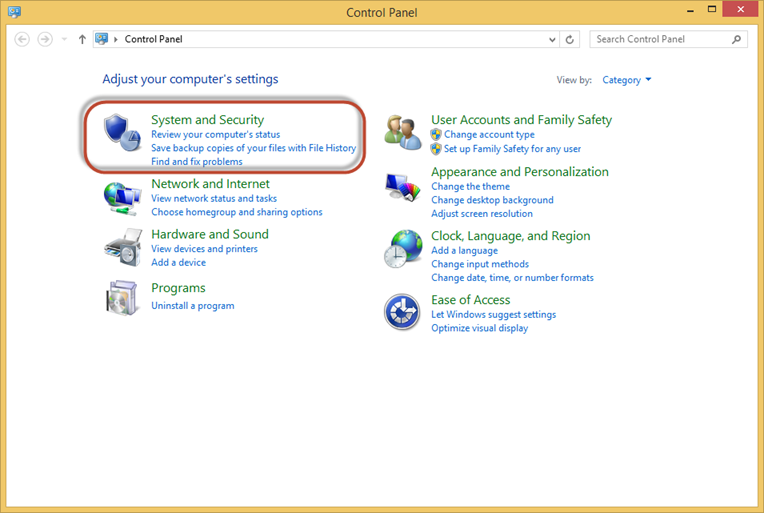Click Change account type link
Image resolution: width=764 pixels, height=513 pixels.
pos(489,134)
